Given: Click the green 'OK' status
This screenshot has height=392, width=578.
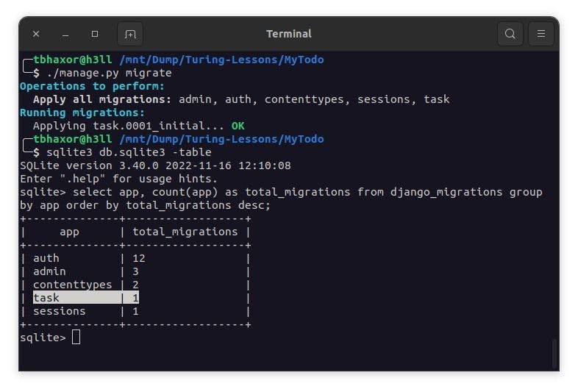Looking at the screenshot, I should pyautogui.click(x=238, y=126).
